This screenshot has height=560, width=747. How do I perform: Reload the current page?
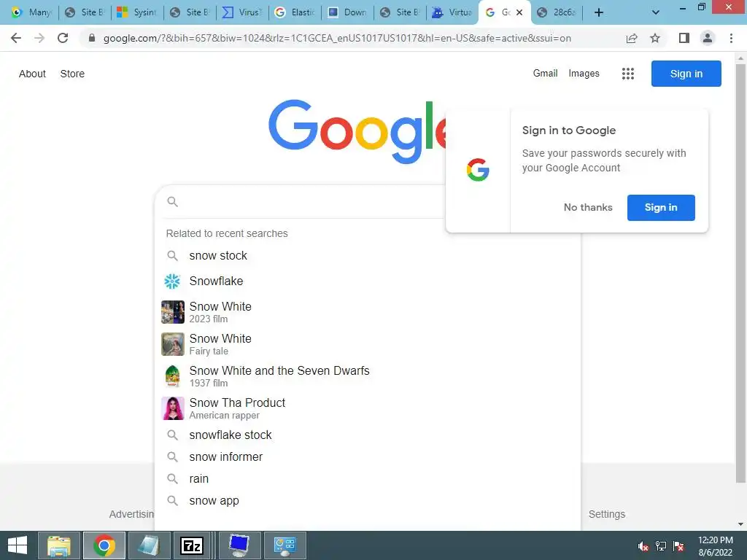point(63,38)
